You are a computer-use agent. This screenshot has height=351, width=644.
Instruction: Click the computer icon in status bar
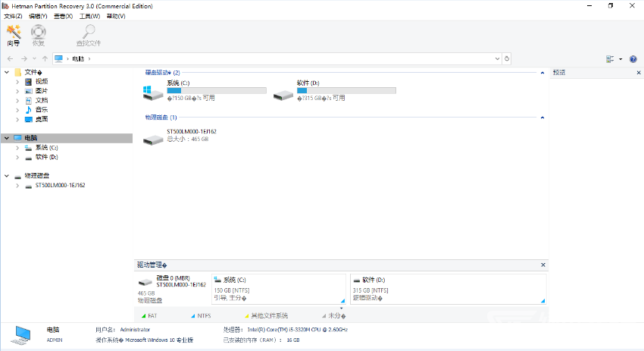click(21, 335)
